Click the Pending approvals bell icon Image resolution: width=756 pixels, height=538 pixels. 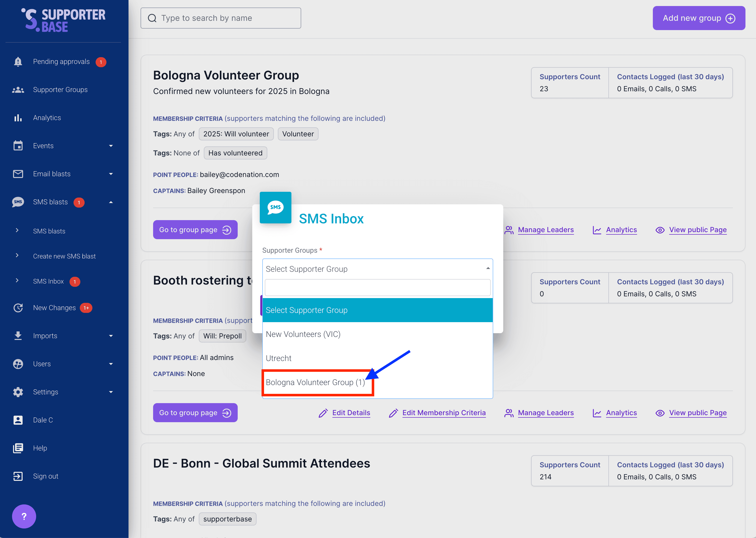[x=18, y=62]
